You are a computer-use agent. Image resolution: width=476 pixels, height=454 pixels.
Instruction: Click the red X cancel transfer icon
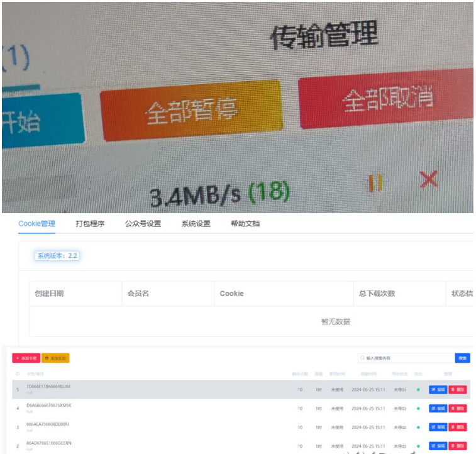[428, 179]
